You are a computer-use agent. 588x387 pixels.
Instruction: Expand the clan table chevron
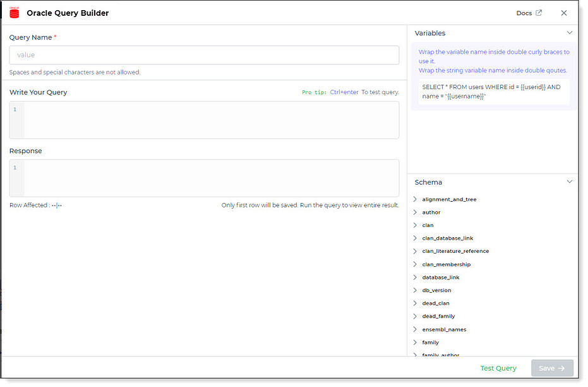point(415,225)
